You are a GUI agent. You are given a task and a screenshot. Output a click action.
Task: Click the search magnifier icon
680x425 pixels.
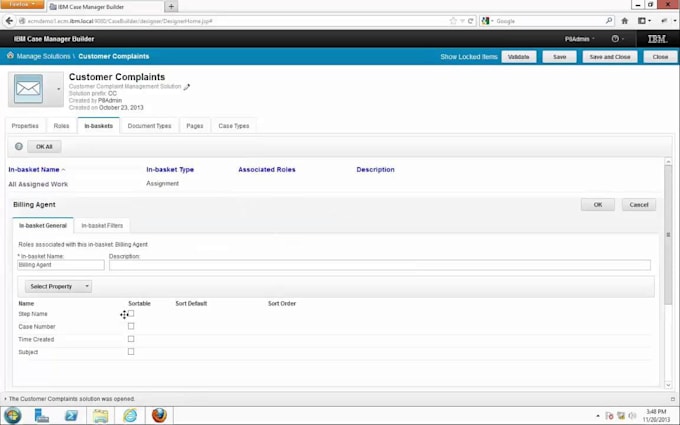click(609, 20)
